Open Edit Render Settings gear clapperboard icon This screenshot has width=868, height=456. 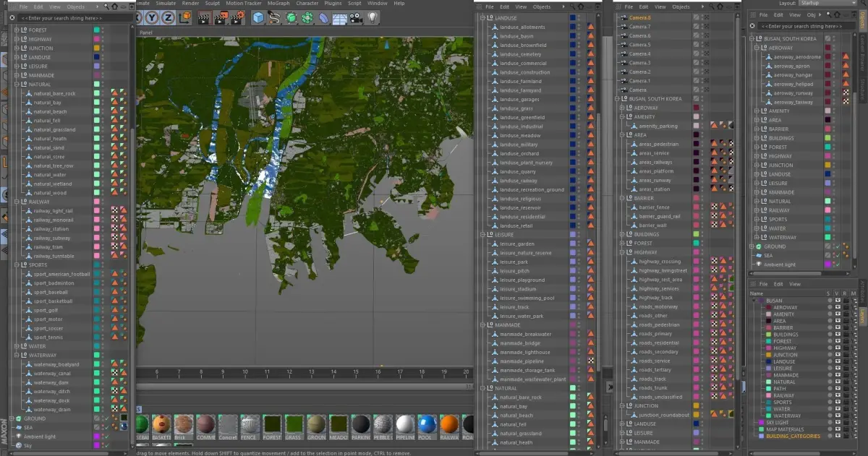coord(237,18)
